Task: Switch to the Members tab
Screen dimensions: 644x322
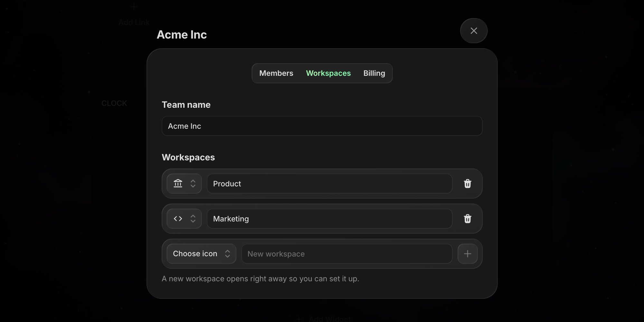Action: (276, 73)
